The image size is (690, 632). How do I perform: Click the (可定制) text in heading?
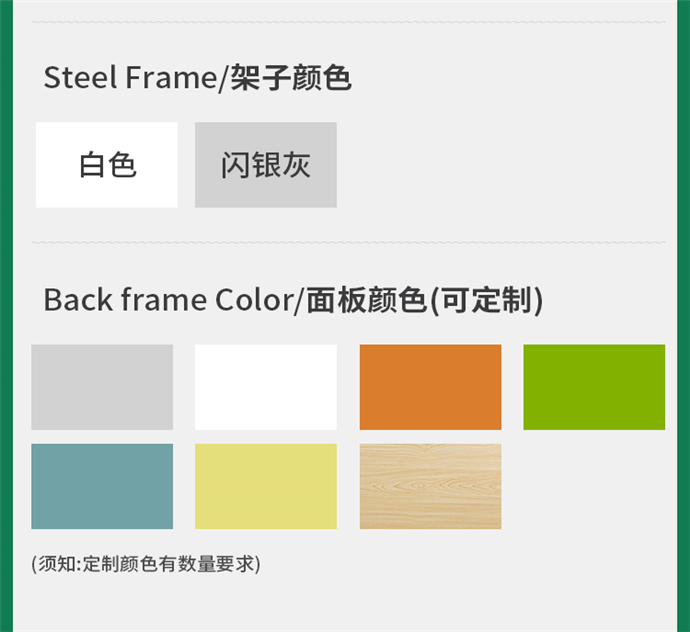point(487,300)
